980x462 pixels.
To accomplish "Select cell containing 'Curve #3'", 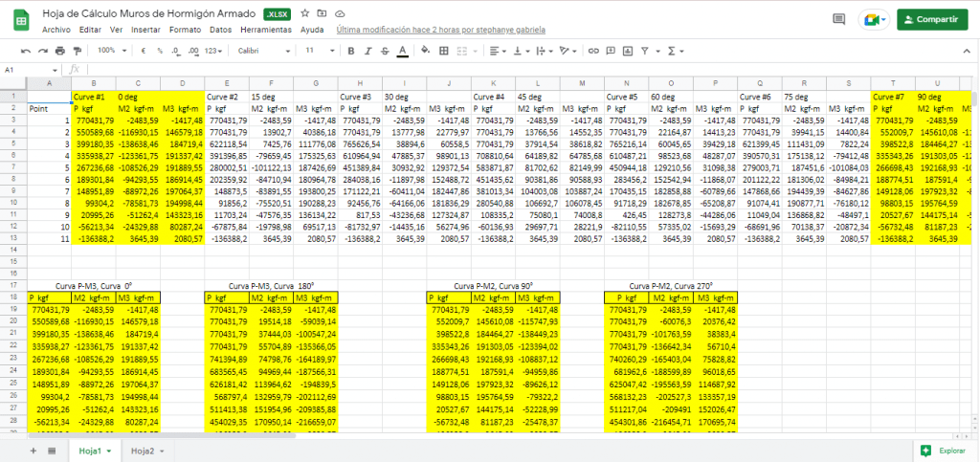I will click(x=360, y=97).
